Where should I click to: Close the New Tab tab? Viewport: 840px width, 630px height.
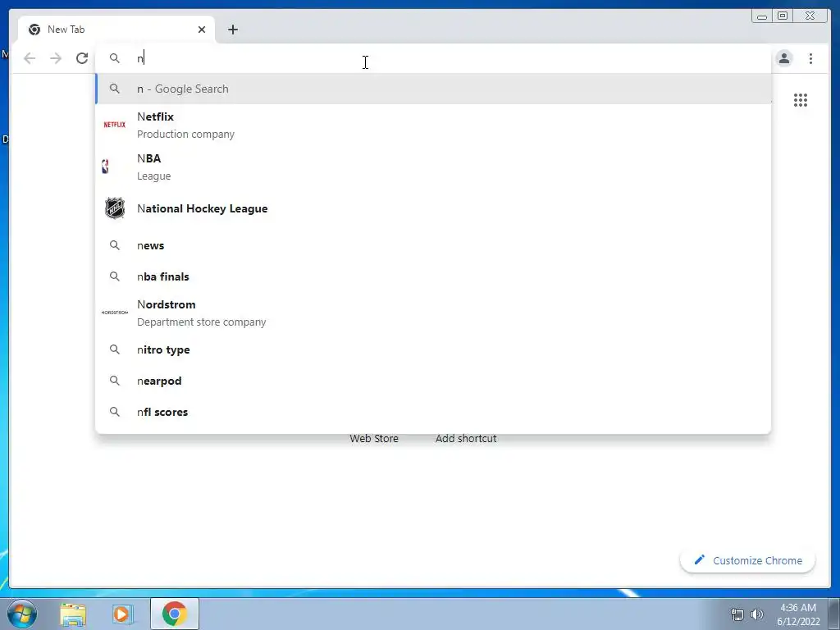[x=202, y=30]
